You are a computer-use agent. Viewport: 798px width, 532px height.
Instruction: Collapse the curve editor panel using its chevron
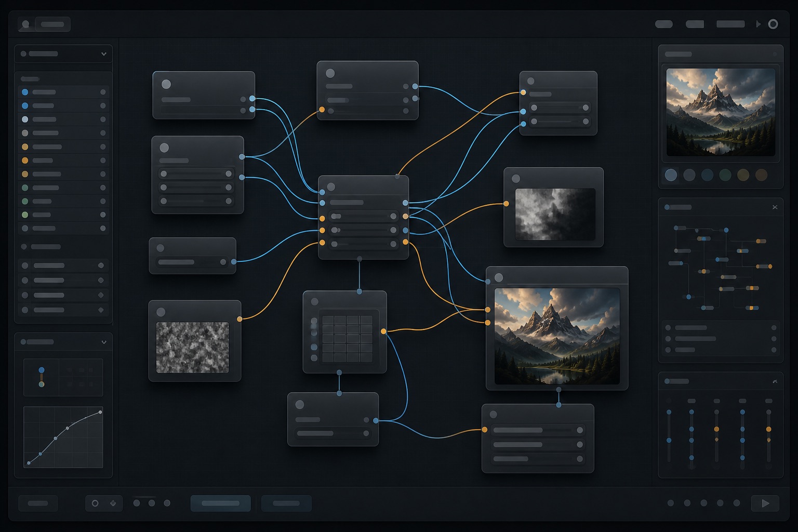[103, 342]
